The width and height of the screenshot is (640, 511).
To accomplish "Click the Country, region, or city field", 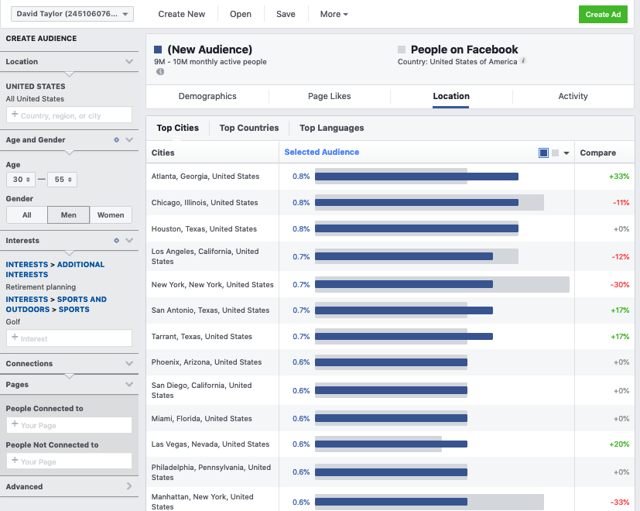I will coord(69,115).
